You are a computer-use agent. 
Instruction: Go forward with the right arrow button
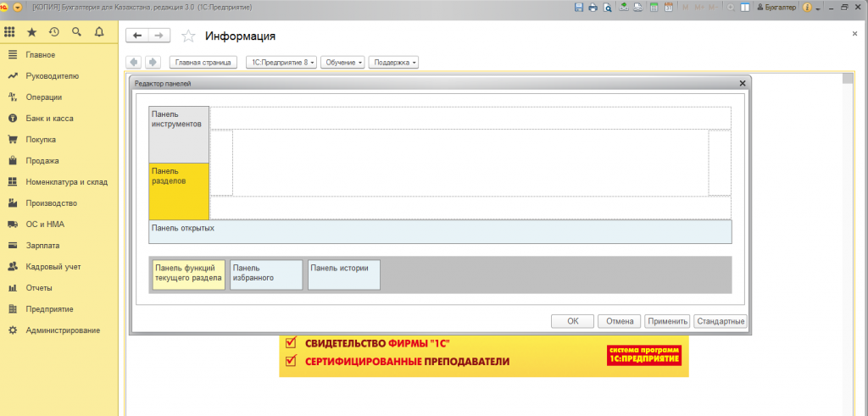pyautogui.click(x=159, y=36)
